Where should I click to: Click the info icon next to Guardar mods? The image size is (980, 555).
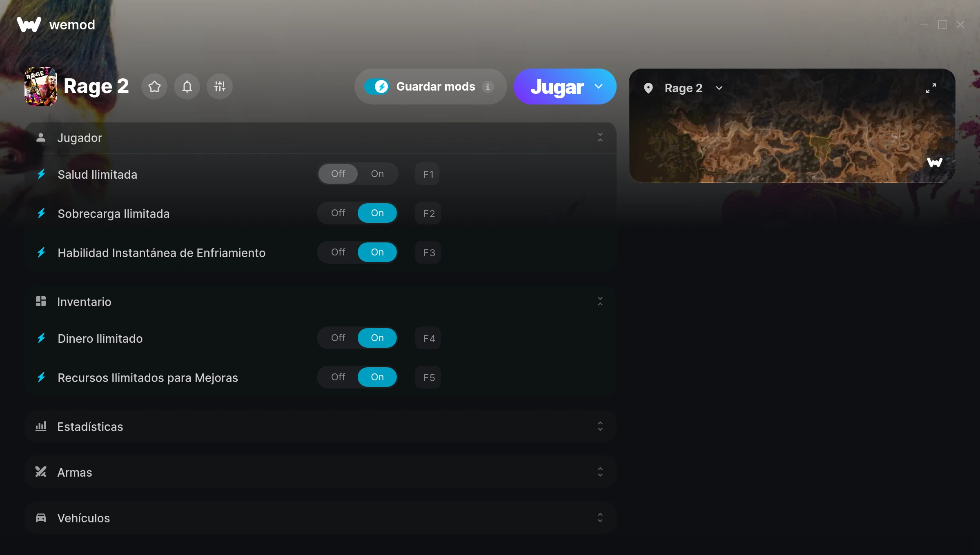[488, 87]
